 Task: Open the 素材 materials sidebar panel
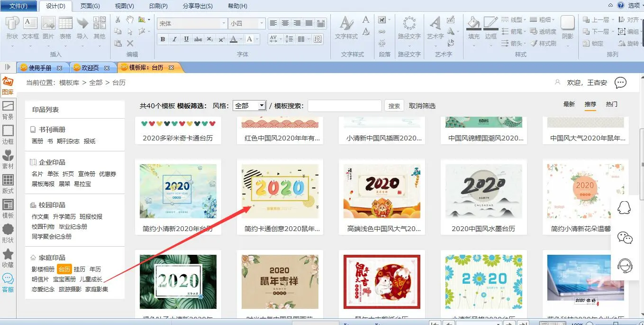(8, 158)
